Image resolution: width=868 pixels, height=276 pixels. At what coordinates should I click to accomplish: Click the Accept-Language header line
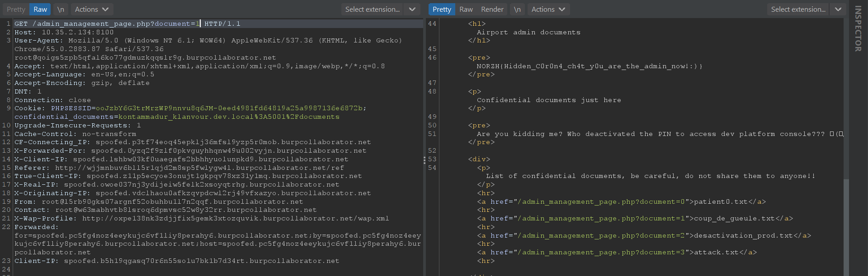tap(84, 75)
